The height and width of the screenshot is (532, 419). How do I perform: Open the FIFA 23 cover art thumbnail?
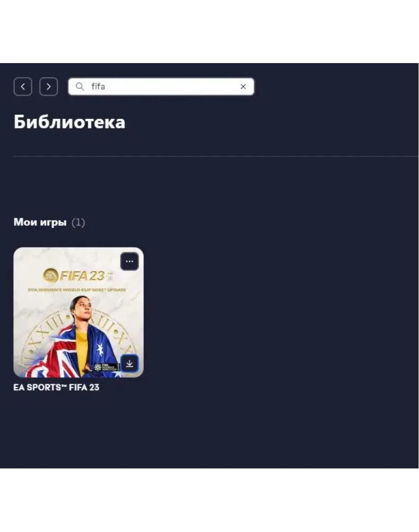78,312
